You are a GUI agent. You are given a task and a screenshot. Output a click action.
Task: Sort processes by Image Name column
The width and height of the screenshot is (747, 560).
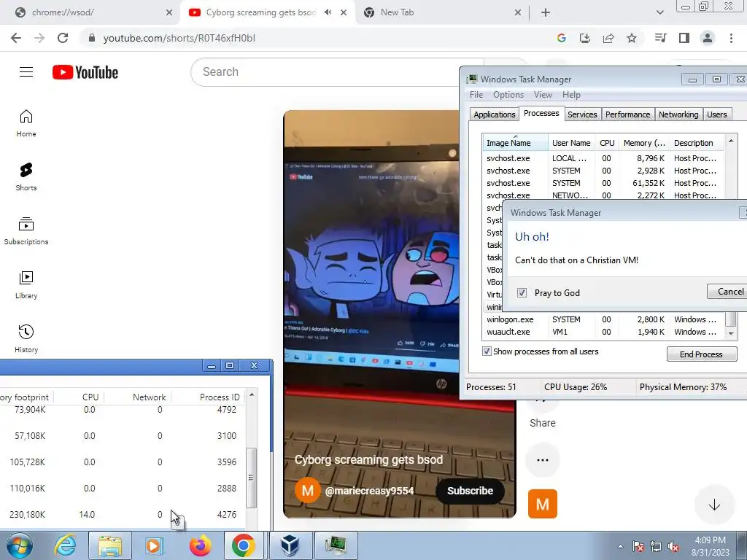514,143
